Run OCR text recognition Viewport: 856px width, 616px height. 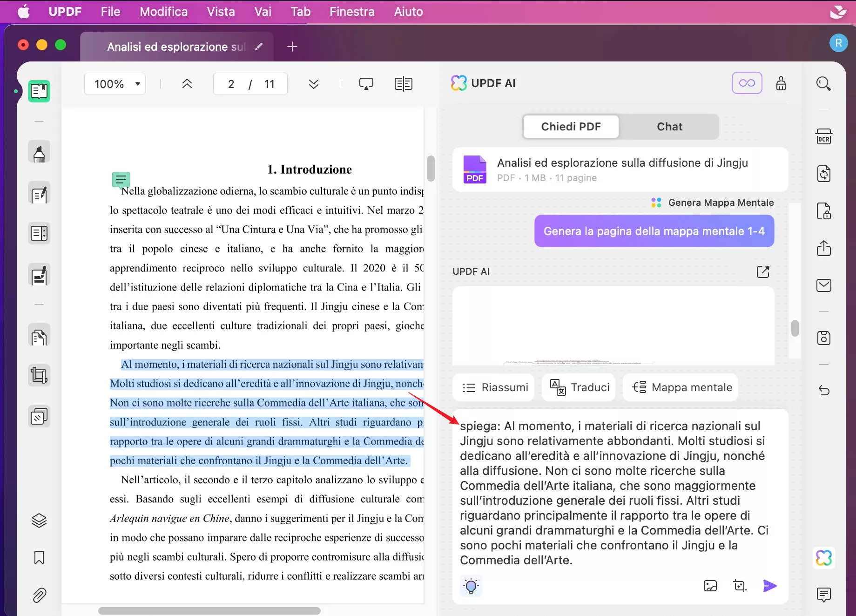823,136
